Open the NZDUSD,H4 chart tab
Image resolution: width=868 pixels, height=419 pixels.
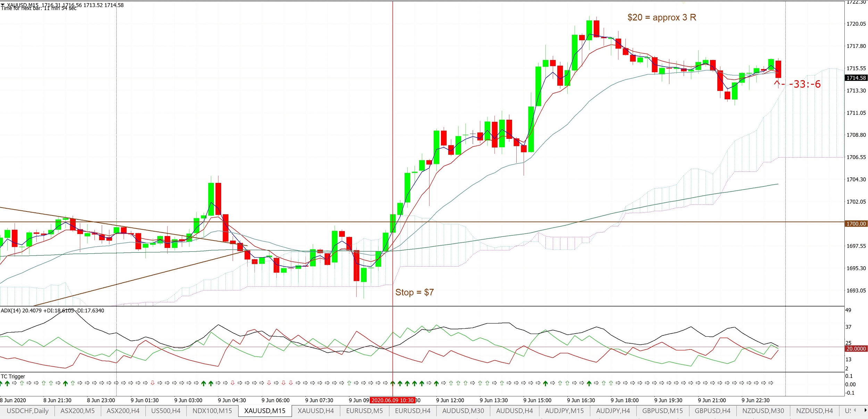[814, 411]
